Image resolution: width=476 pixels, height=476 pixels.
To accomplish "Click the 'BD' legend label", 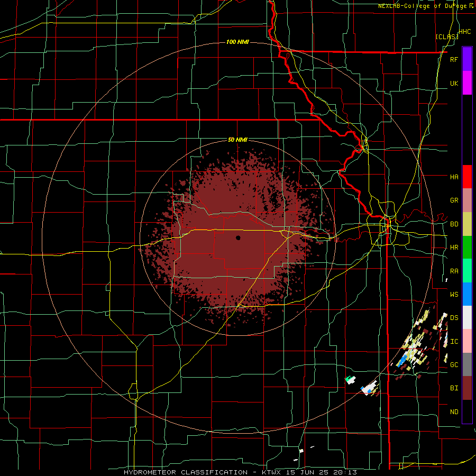I will pos(454,224).
